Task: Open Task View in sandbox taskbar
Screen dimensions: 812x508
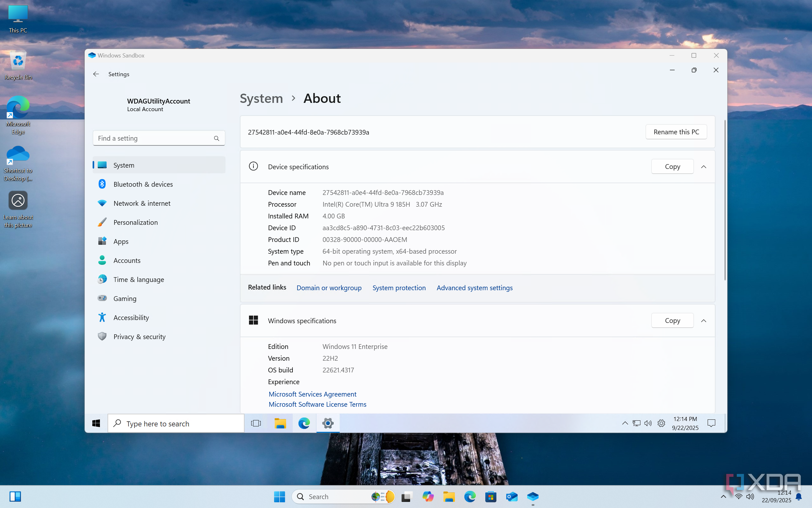Action: pyautogui.click(x=256, y=423)
